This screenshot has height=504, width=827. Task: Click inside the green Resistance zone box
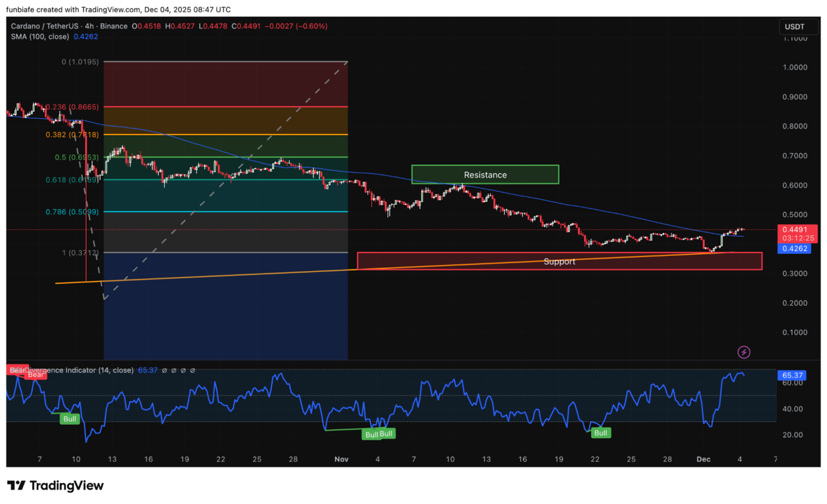click(485, 175)
